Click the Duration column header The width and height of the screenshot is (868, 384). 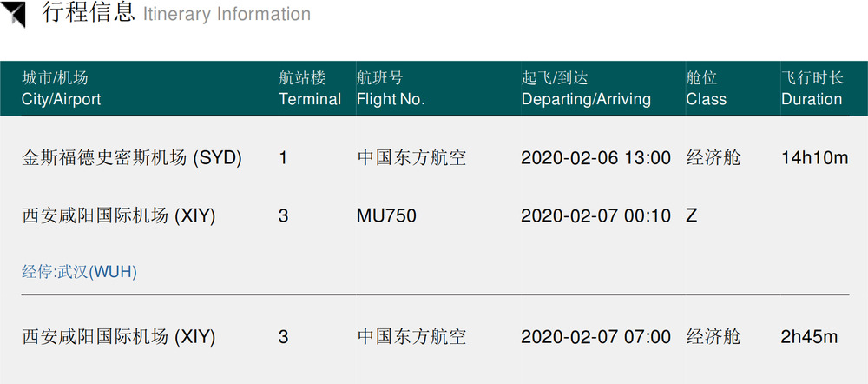[x=812, y=89]
